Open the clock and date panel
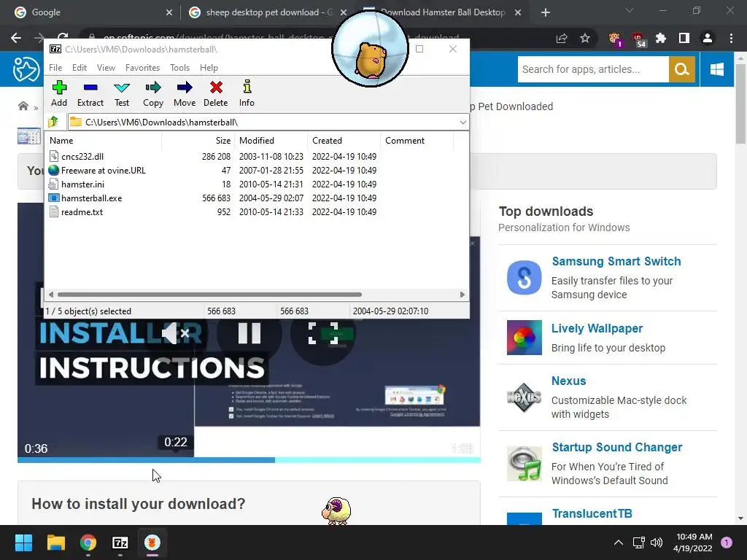Viewport: 747px width, 560px height. click(x=694, y=542)
